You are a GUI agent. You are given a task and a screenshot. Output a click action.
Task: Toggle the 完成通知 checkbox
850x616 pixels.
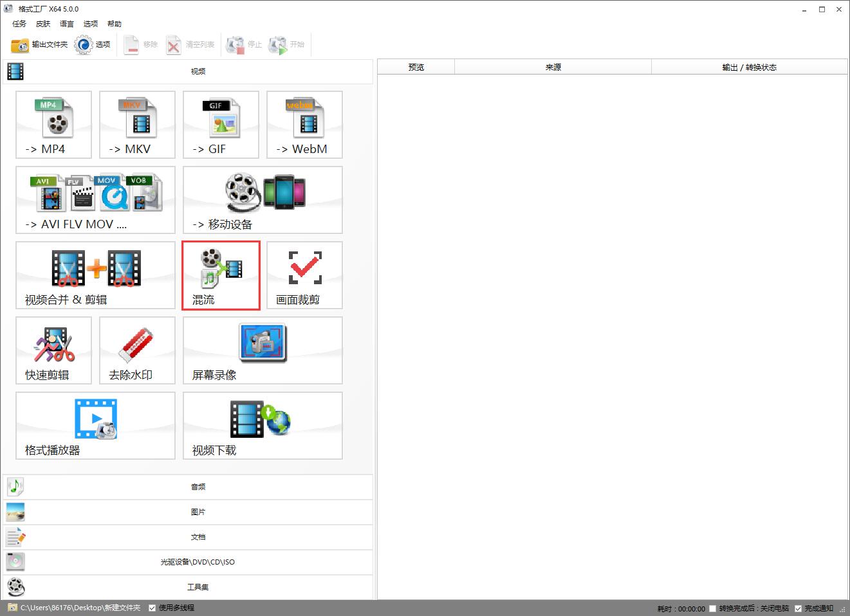coord(798,608)
